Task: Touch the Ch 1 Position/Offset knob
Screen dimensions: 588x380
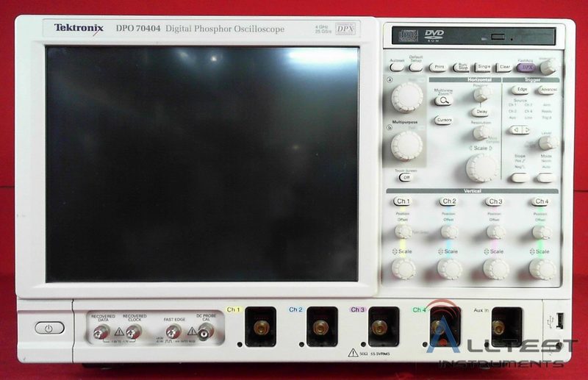Action: [x=403, y=232]
